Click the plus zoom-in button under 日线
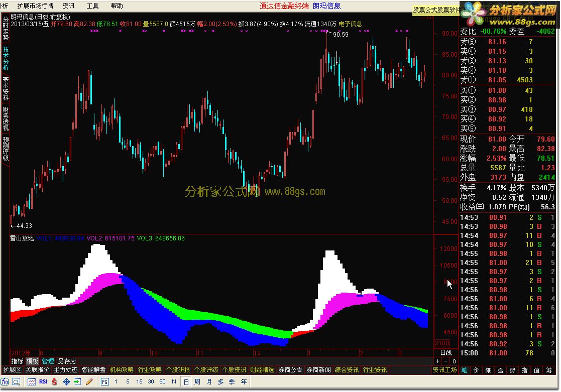Image resolution: width=561 pixels, height=392 pixels. tap(437, 361)
